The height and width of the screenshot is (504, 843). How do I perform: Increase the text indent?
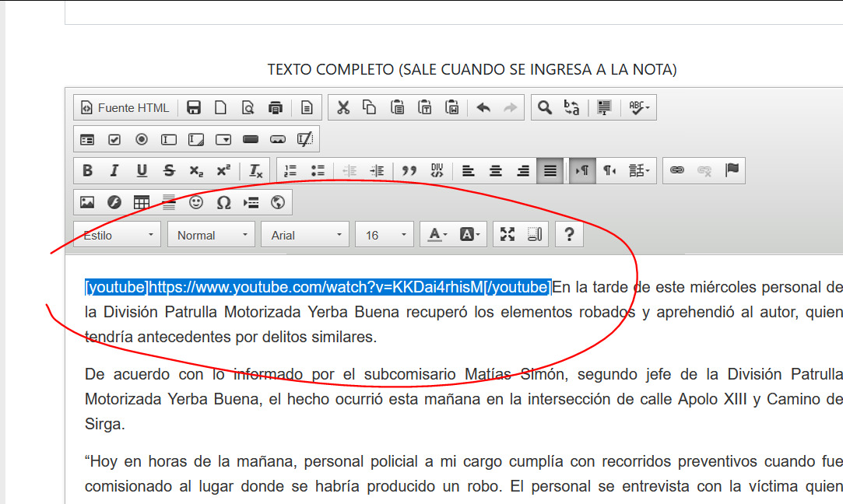pyautogui.click(x=377, y=171)
